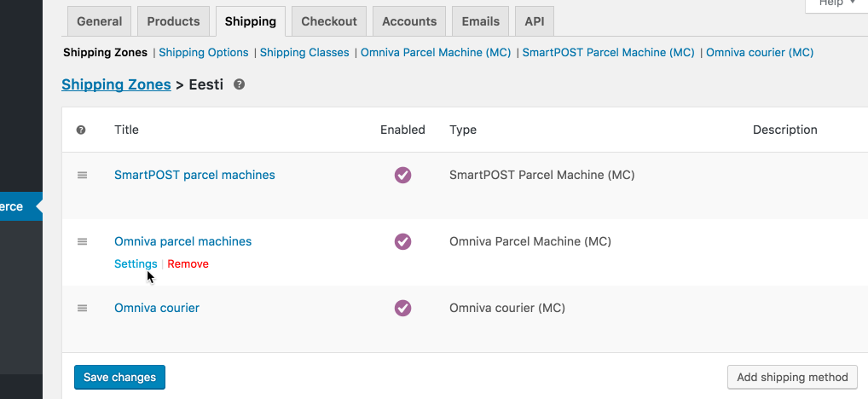
Task: Switch to the Products tab
Action: 173,21
